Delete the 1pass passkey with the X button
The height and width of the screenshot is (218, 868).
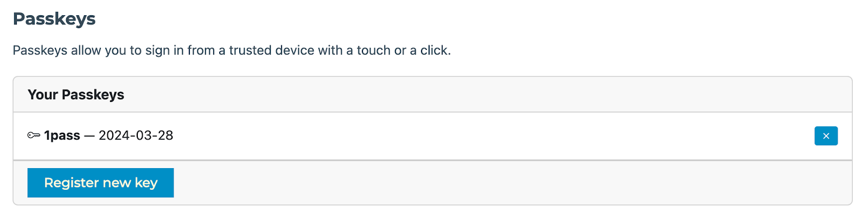coord(826,136)
